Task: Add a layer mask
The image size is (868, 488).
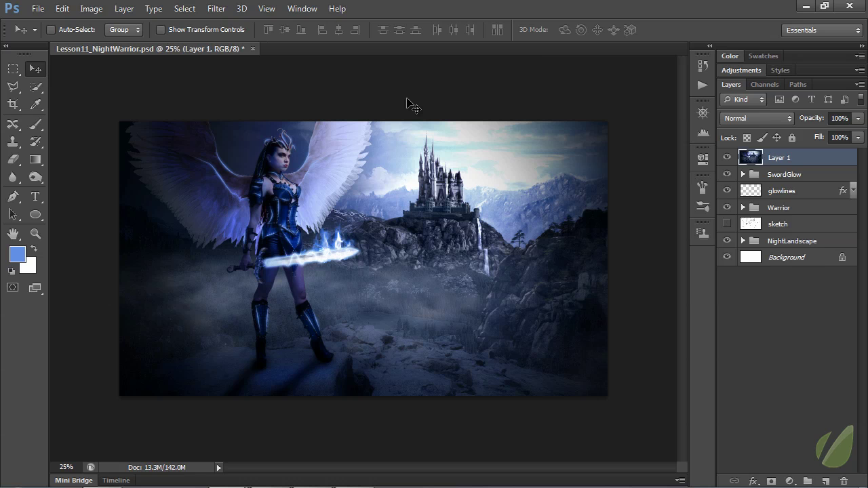Action: tap(771, 481)
